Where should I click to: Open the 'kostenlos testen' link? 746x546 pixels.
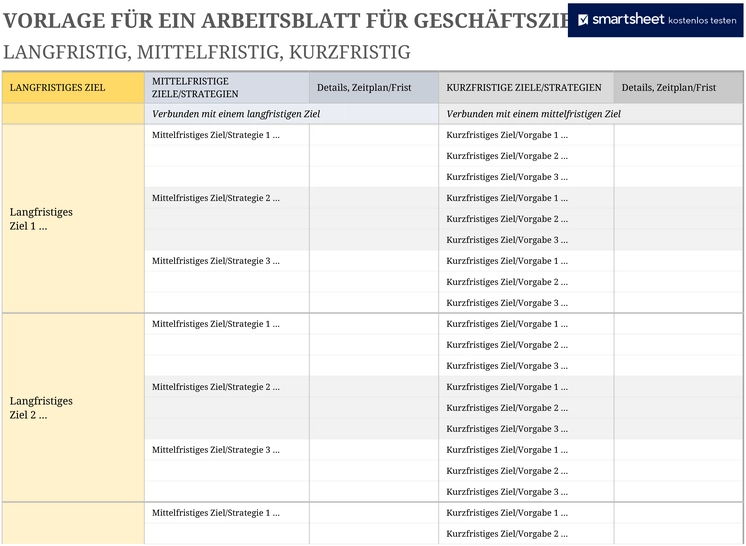point(702,20)
